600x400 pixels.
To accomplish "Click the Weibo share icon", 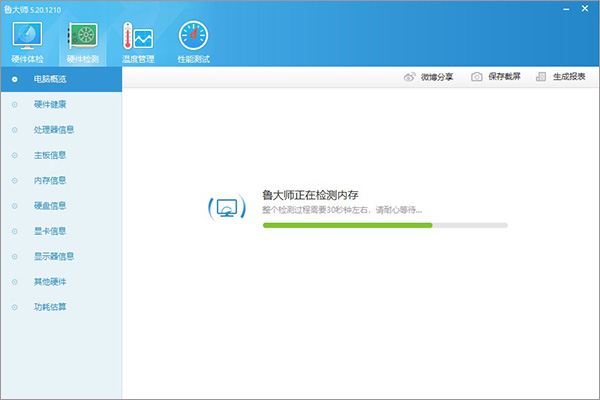I will pyautogui.click(x=409, y=77).
